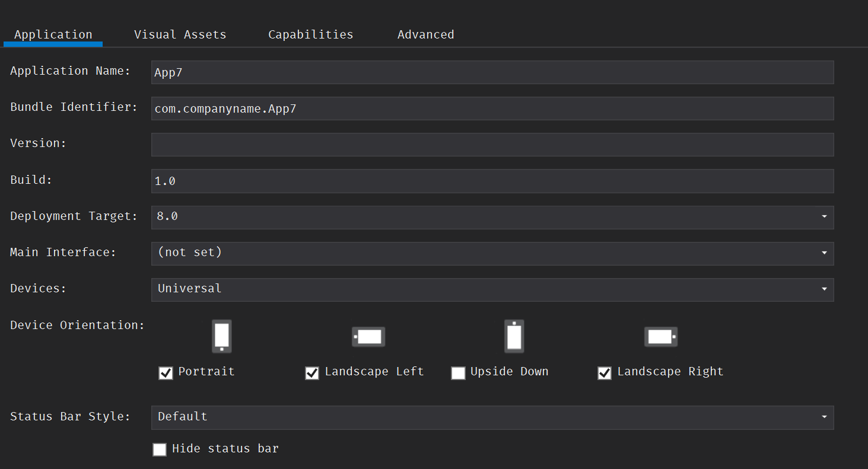Enable the Hide status bar option
This screenshot has height=469, width=868.
pos(159,449)
